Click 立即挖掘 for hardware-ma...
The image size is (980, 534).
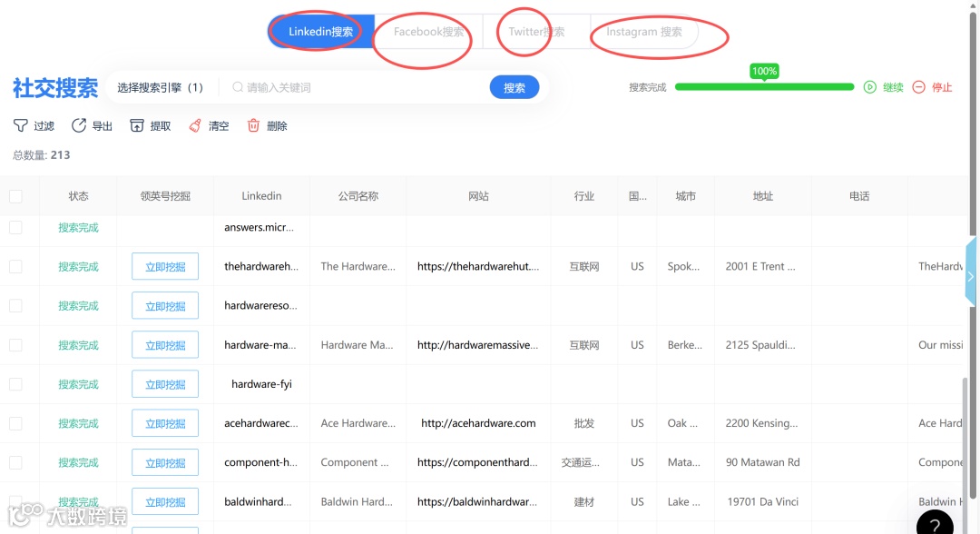pos(165,345)
